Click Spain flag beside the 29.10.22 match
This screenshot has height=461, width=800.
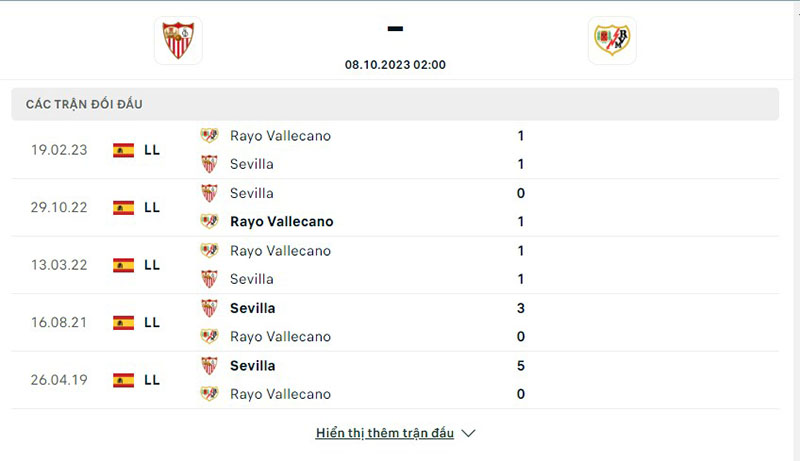click(124, 208)
